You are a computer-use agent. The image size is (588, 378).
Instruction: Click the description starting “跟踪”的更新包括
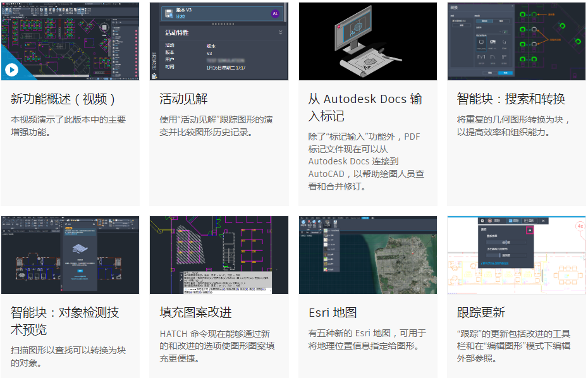tap(513, 346)
